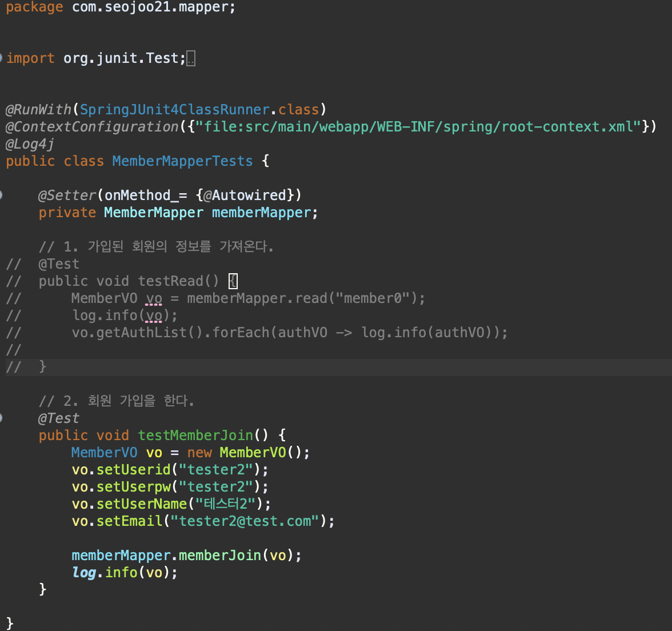Click memberMapper.memberJoin(vo) call

[x=183, y=556]
